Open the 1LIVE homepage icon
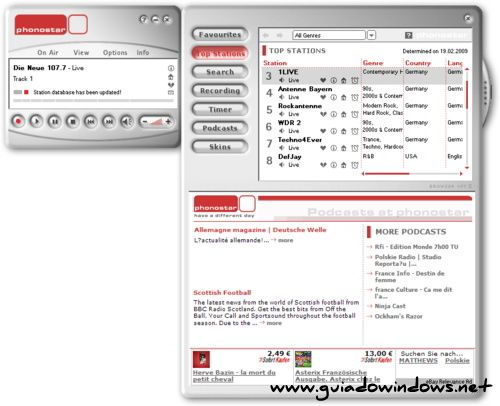The width and height of the screenshot is (500, 406). (344, 80)
